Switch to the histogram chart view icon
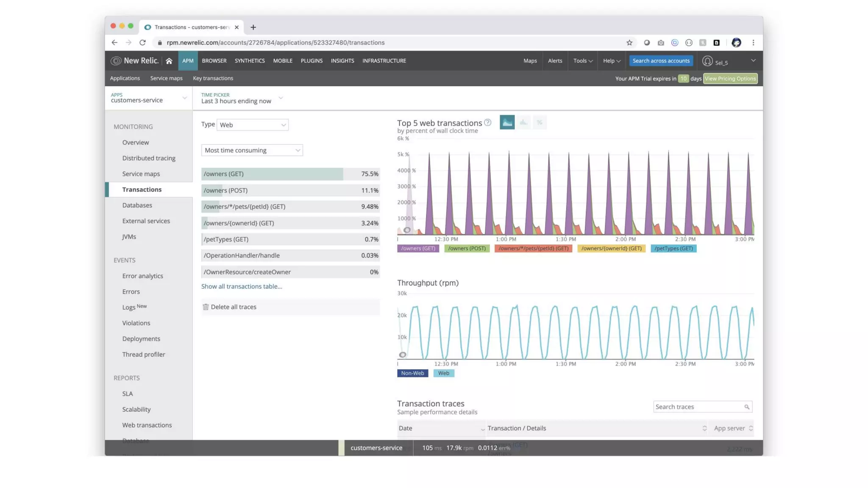868x488 pixels. point(523,122)
